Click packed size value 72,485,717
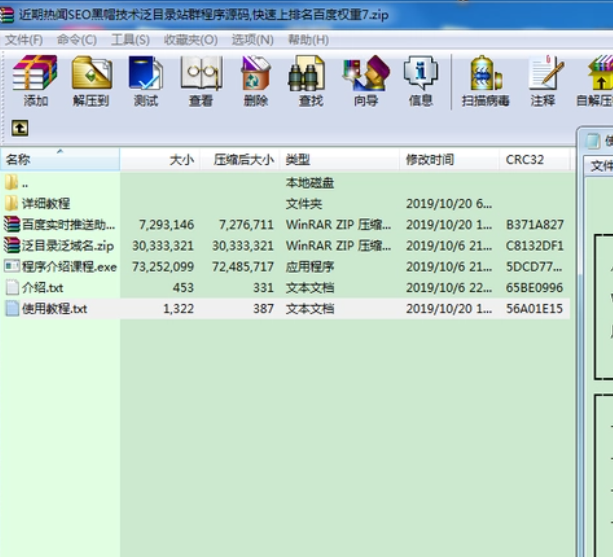The image size is (613, 557). [243, 267]
